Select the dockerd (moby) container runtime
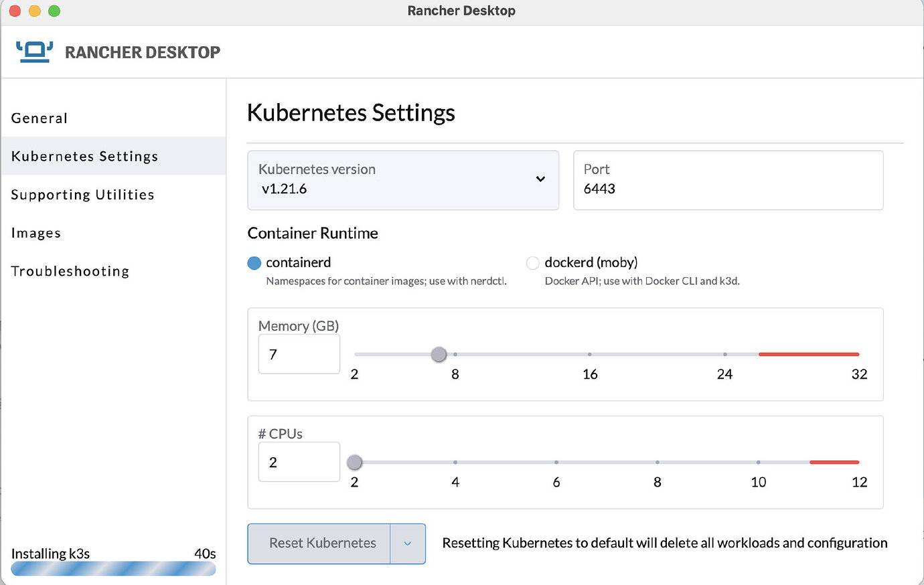 click(533, 263)
